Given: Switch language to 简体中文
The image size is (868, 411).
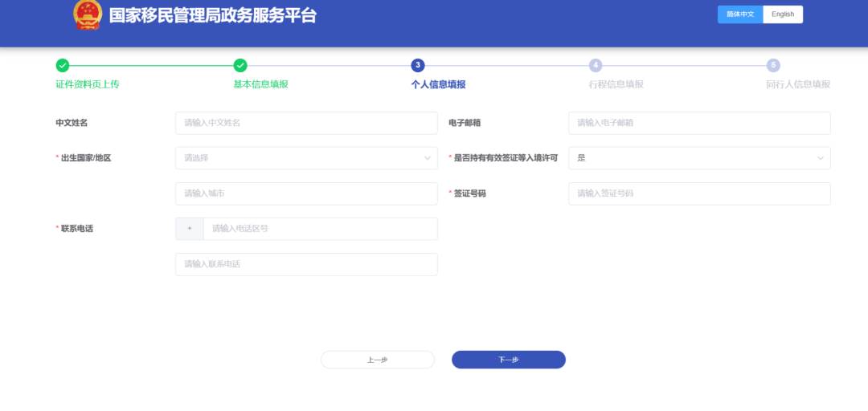Looking at the screenshot, I should pos(740,14).
